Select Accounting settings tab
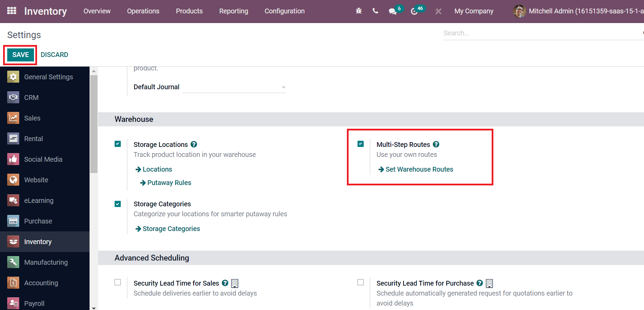This screenshot has height=310, width=644. (x=45, y=283)
